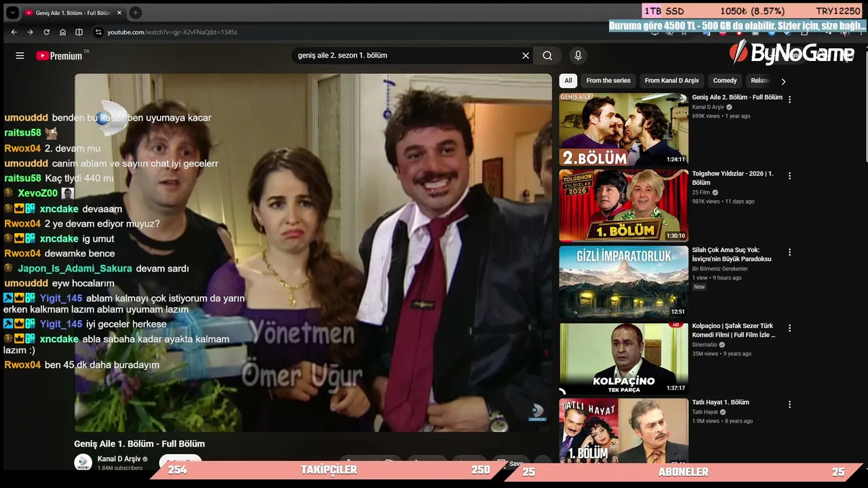Screen dimensions: 868x488
Task: Open options for Silah Çok Ama Suç Yok
Action: pos(789,252)
